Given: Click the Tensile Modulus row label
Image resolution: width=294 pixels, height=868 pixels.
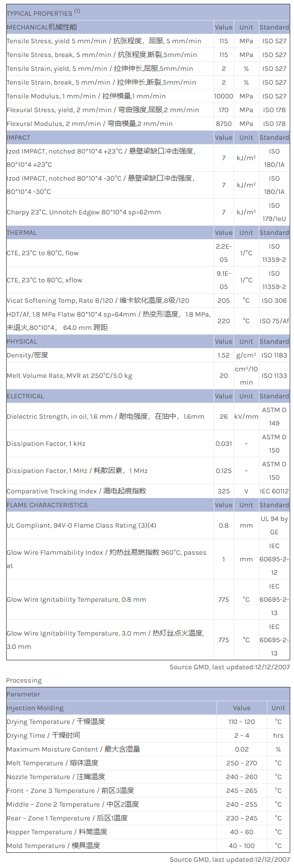Looking at the screenshot, I should (86, 96).
